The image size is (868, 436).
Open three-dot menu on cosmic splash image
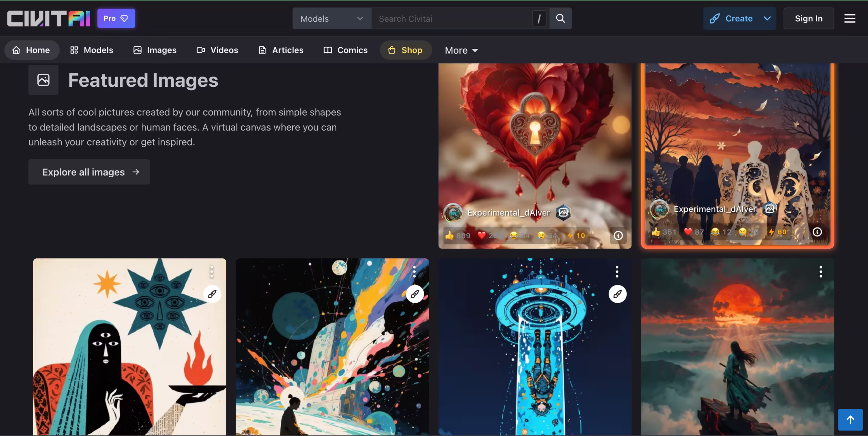pos(414,272)
